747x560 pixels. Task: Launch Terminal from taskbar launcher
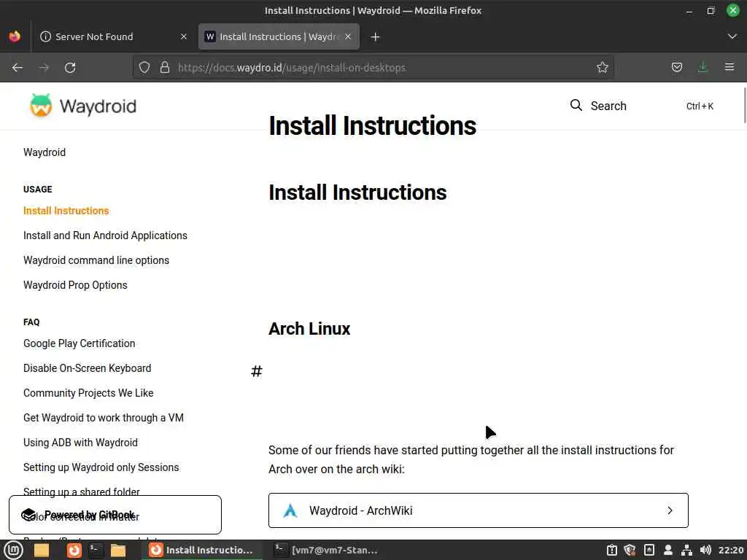pos(96,550)
